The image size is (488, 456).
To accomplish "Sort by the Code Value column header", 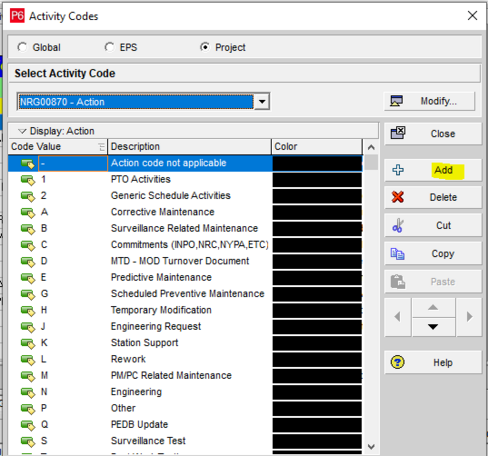I will point(58,146).
